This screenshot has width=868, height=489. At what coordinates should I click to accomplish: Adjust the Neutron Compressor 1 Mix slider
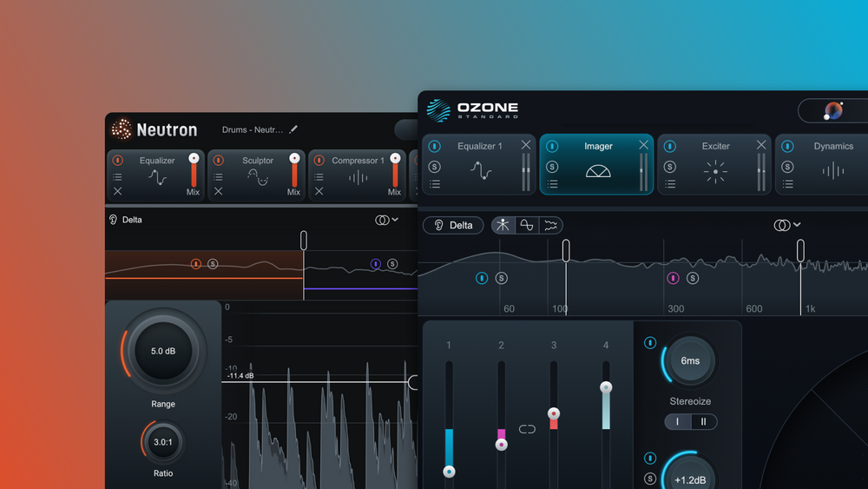tap(395, 171)
